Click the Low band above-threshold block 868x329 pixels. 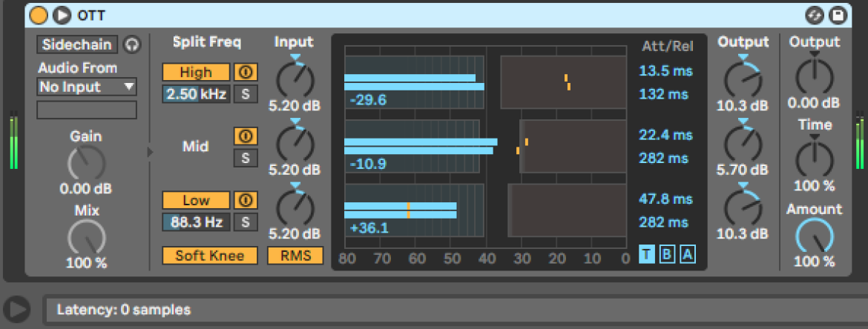coord(568,210)
